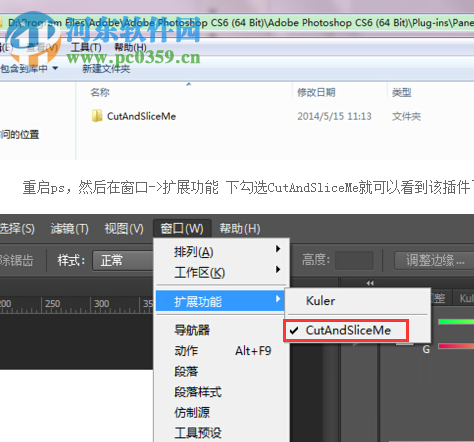Select 动作 Alt+F9 menu entry
The width and height of the screenshot is (474, 442).
221,351
